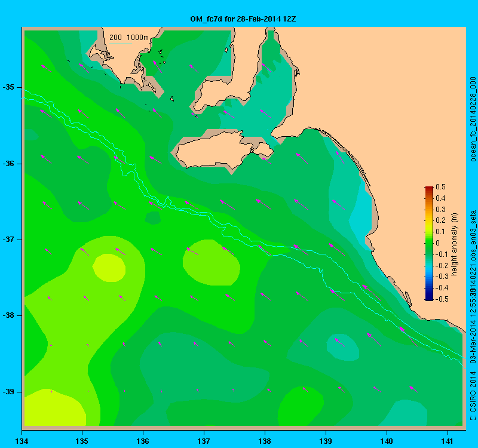The image size is (478, 448).
Task: Click the dark red top of the colorbar
Action: [x=429, y=188]
